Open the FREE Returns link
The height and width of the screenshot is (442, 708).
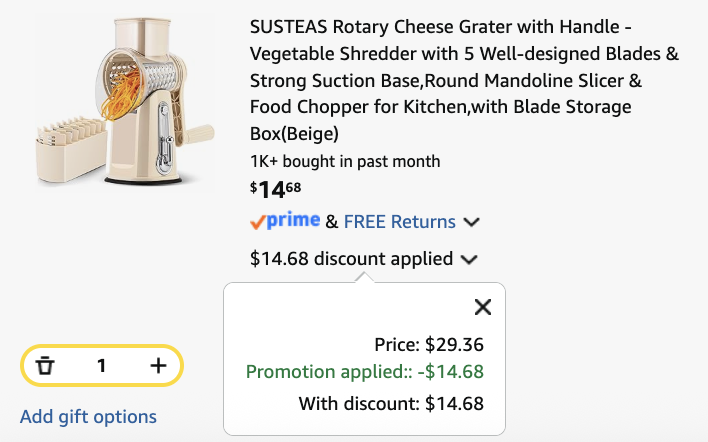[x=400, y=222]
